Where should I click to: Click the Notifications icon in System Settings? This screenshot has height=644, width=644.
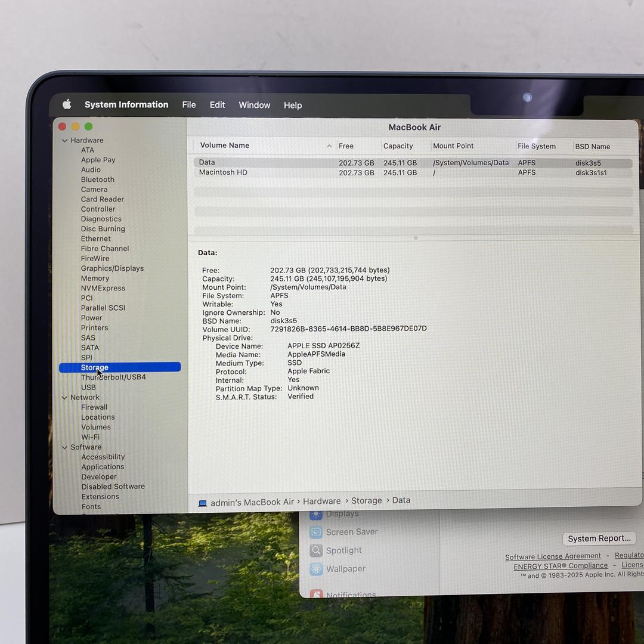[316, 593]
